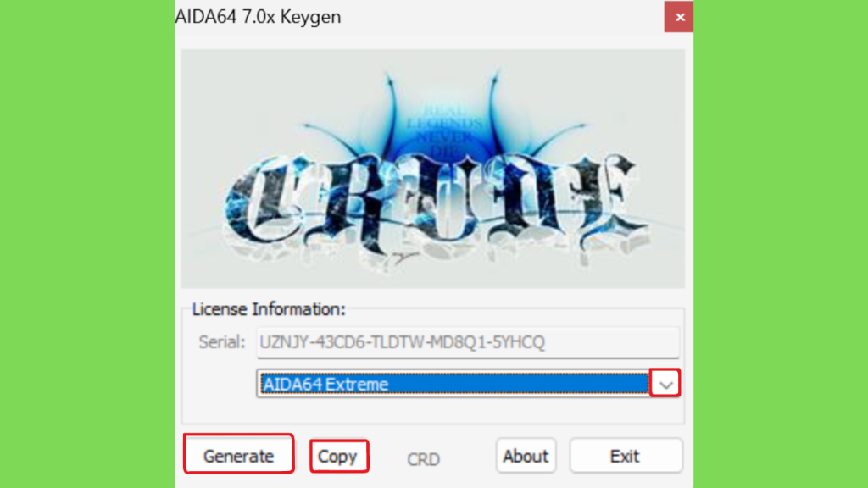Screen dimensions: 868x488
Task: Expand the AIDA64 edition dropdown arrow
Action: pyautogui.click(x=665, y=383)
